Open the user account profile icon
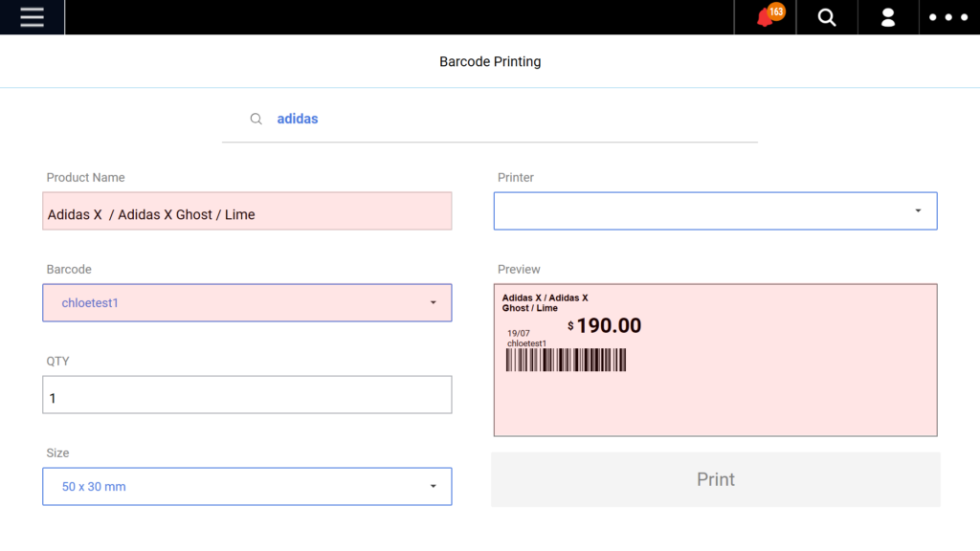The width and height of the screenshot is (980, 551). (x=887, y=17)
